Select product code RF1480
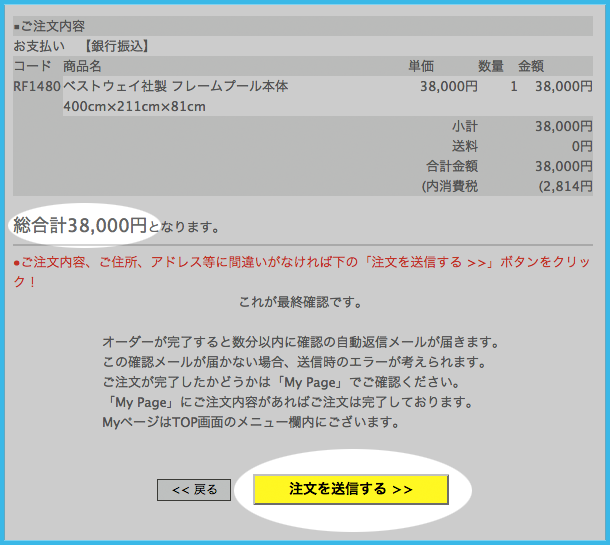610x545 pixels. (x=36, y=87)
